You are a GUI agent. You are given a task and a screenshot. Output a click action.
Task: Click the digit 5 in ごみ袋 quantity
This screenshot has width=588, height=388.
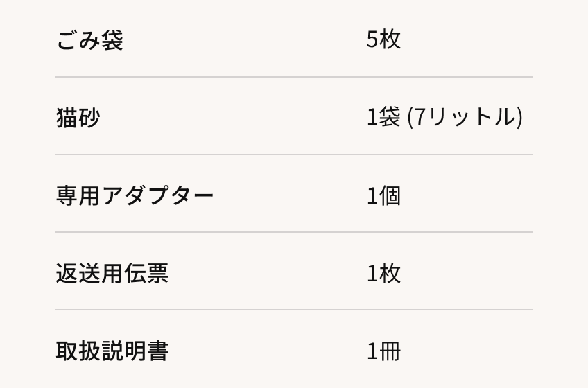(x=372, y=39)
